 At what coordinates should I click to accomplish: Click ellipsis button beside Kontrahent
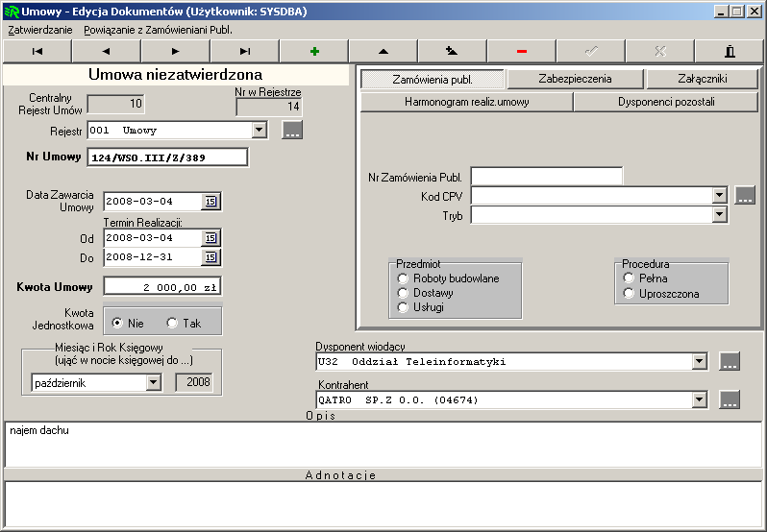coord(729,399)
